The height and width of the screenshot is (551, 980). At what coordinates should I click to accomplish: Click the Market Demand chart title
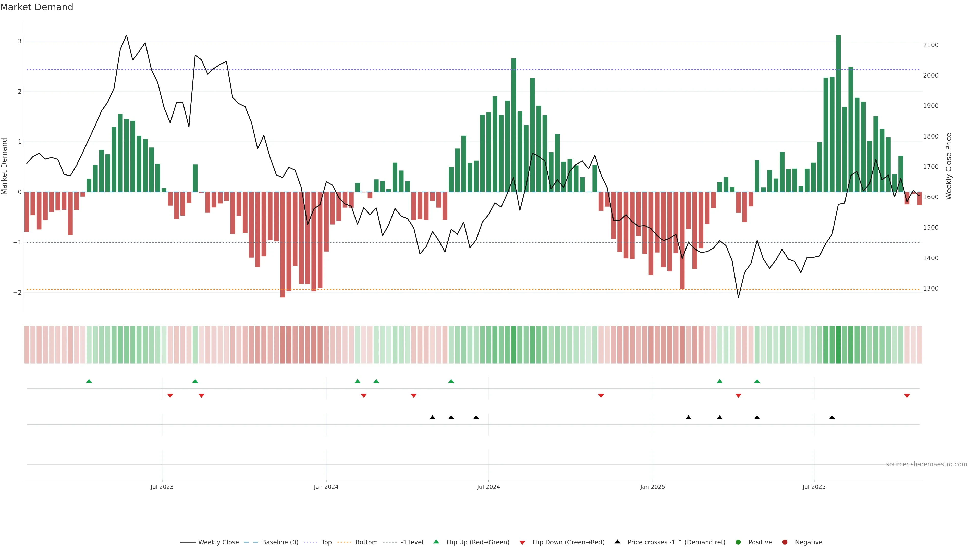click(x=36, y=7)
